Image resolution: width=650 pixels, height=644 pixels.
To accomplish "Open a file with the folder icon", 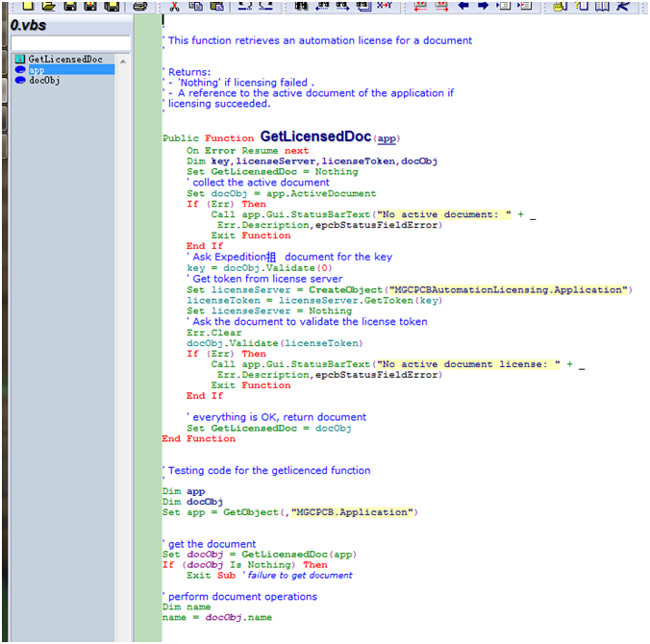I will 49,6.
